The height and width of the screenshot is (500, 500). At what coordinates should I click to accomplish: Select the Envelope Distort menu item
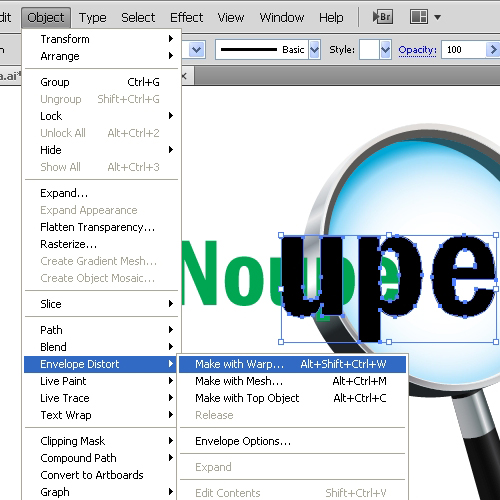click(100, 364)
